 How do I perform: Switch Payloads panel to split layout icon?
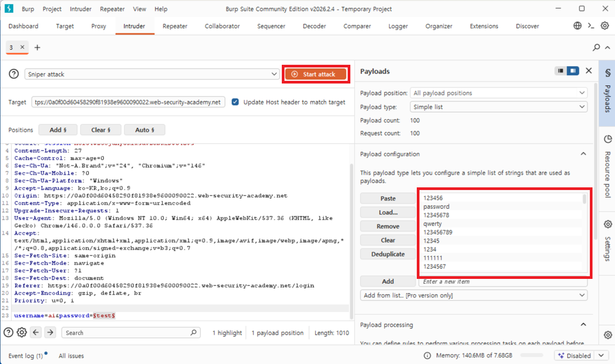coord(573,71)
